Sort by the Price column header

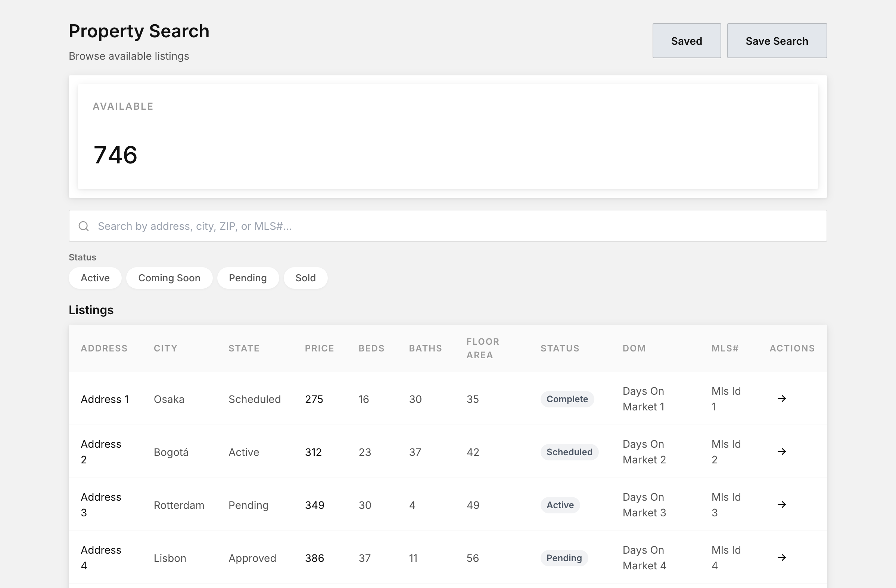320,348
